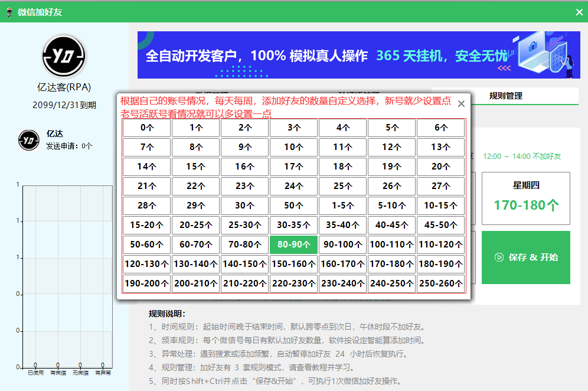
Task: Select the 1-5个 range
Action: coord(343,206)
